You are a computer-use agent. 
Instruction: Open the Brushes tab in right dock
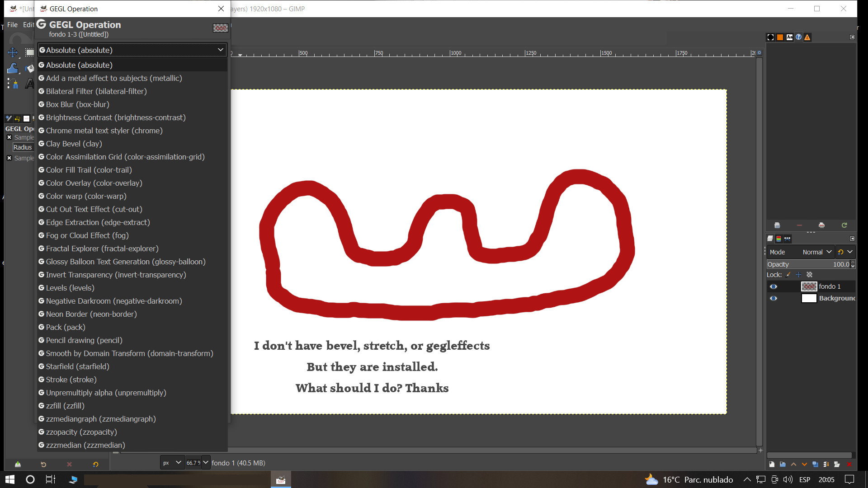click(770, 37)
